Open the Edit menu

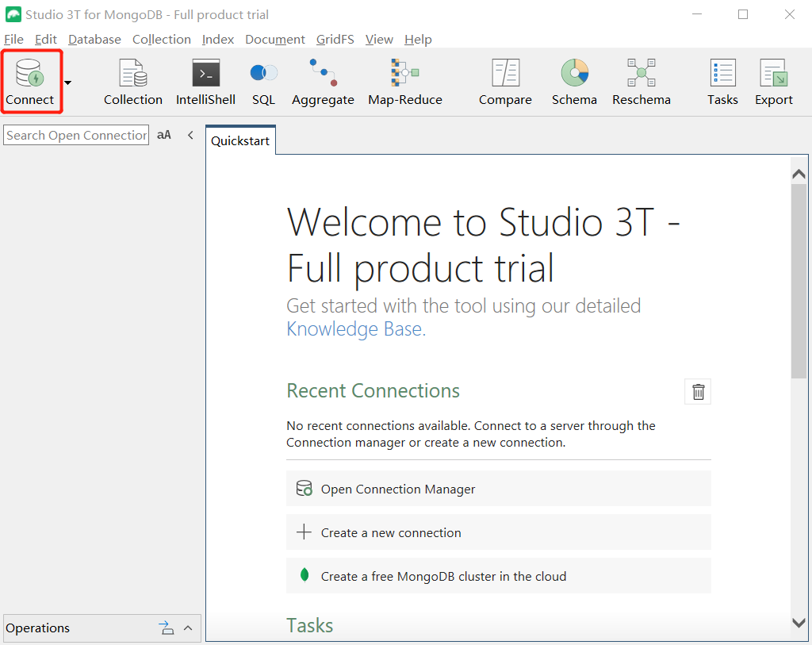pos(45,40)
